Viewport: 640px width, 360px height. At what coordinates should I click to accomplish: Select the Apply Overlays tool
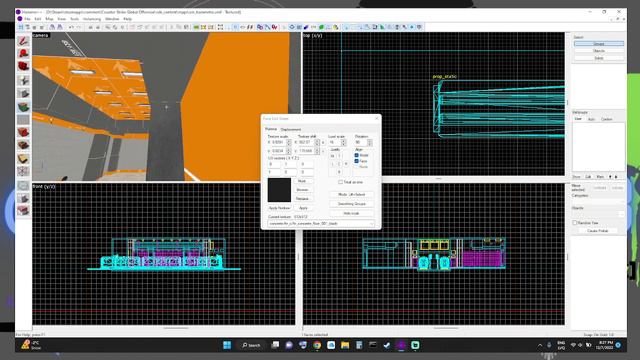coord(23,145)
